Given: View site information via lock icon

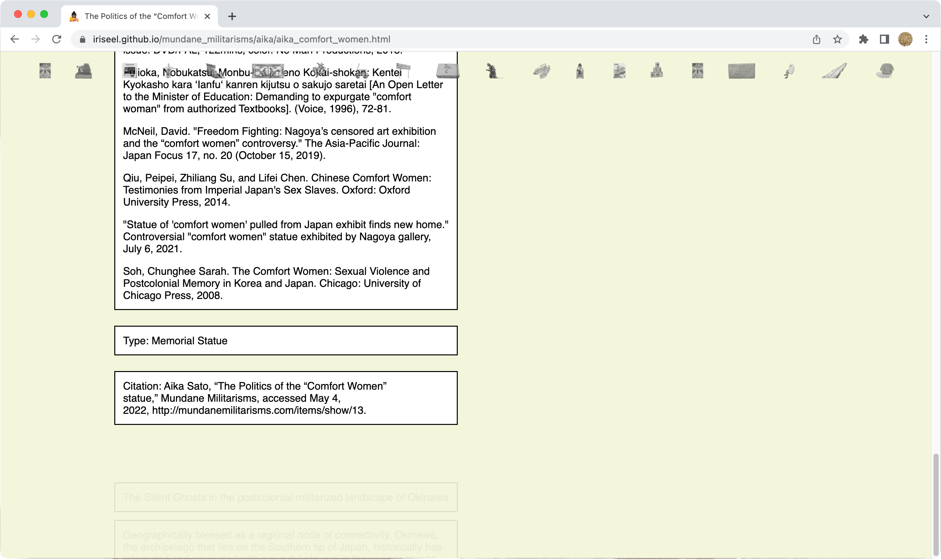Looking at the screenshot, I should pyautogui.click(x=83, y=39).
